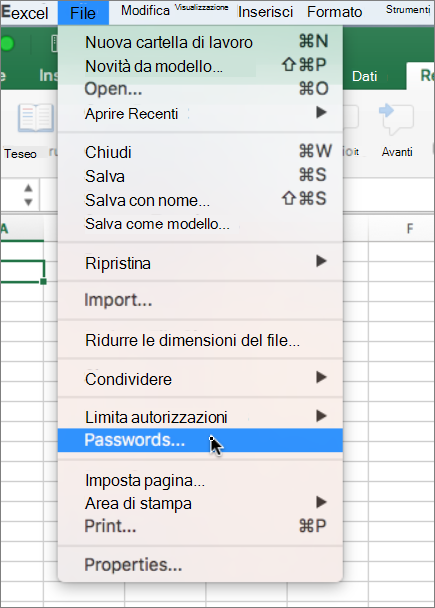This screenshot has width=435, height=608.
Task: Click the name box stepper arrows
Action: click(x=28, y=195)
